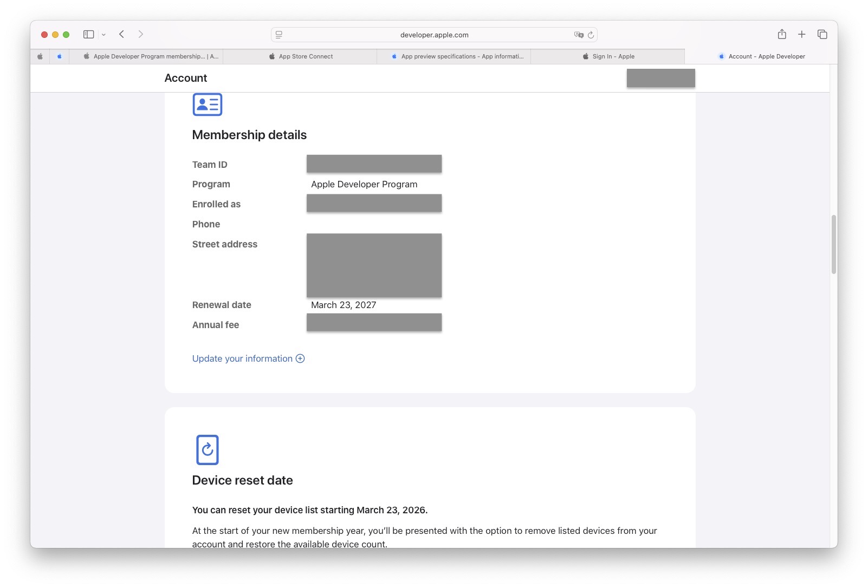868x588 pixels.
Task: Open a new tab
Action: coord(802,34)
